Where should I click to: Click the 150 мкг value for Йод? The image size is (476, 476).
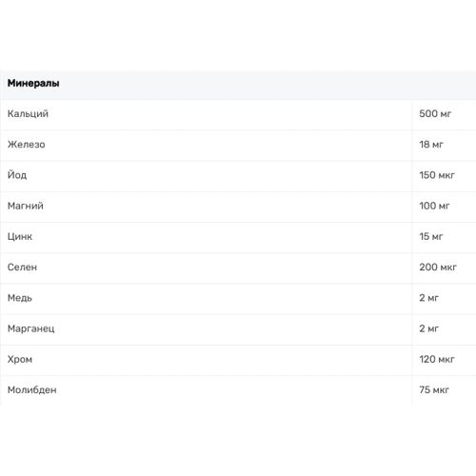[x=437, y=175]
